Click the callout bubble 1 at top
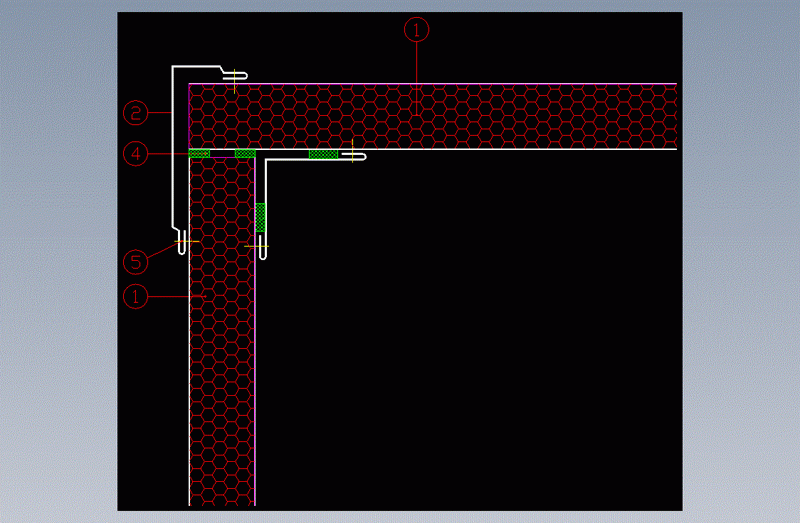Image resolution: width=800 pixels, height=523 pixels. 416,30
